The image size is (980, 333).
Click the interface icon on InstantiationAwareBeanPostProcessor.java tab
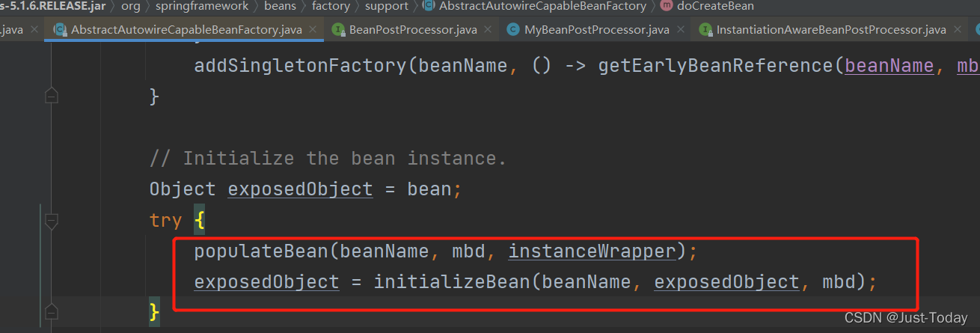point(705,30)
